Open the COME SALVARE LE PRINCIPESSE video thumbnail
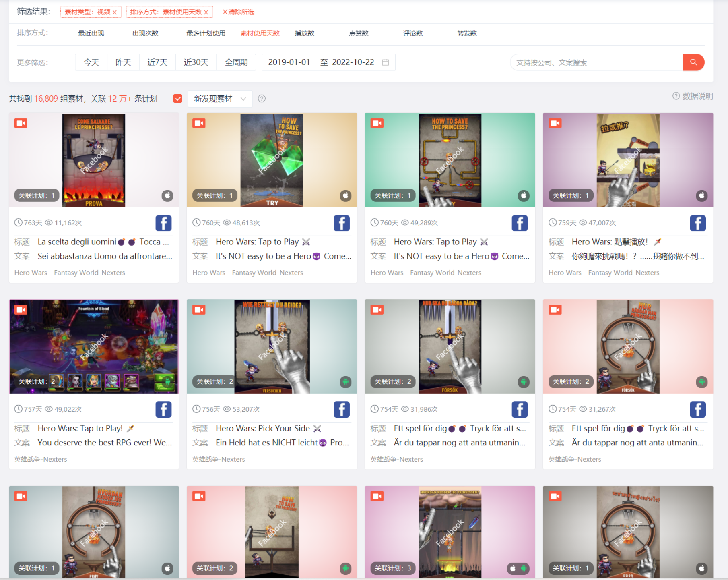The image size is (728, 580). (94, 160)
